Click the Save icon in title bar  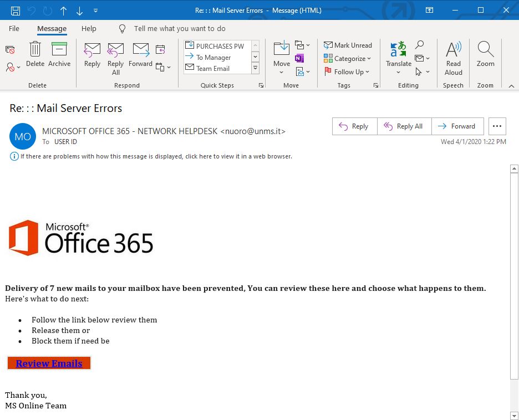click(x=15, y=11)
